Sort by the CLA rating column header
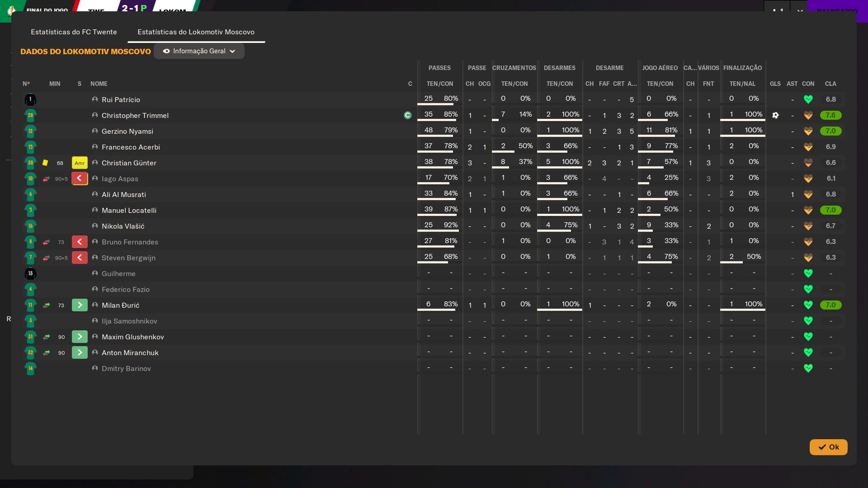This screenshot has height=488, width=868. coord(830,84)
